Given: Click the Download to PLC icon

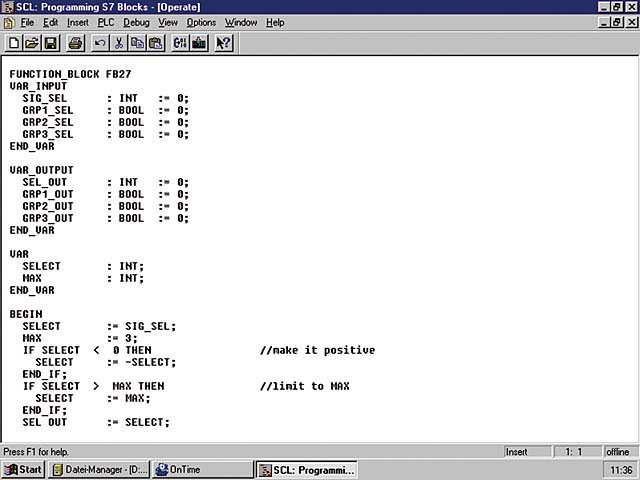Looking at the screenshot, I should (x=198, y=43).
